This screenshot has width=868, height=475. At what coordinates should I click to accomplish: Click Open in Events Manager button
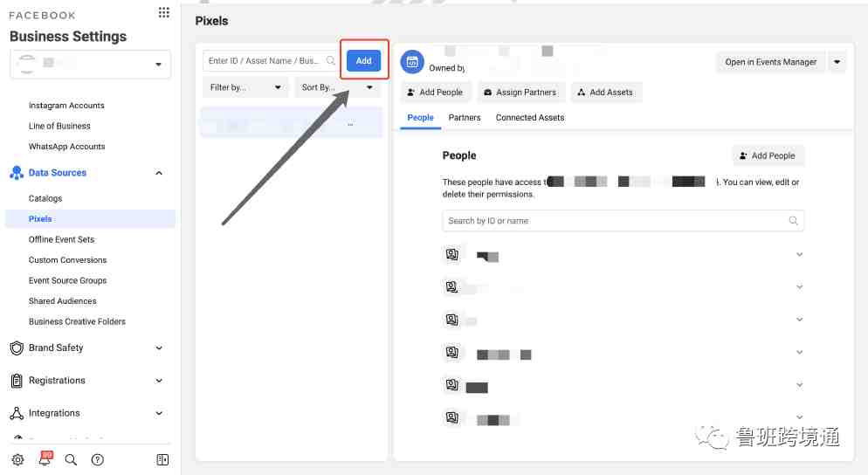point(770,62)
